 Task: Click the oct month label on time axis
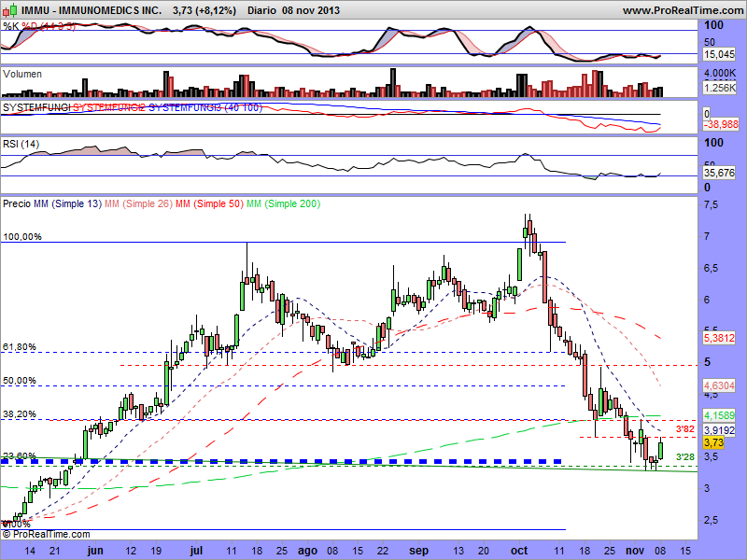[x=519, y=551]
